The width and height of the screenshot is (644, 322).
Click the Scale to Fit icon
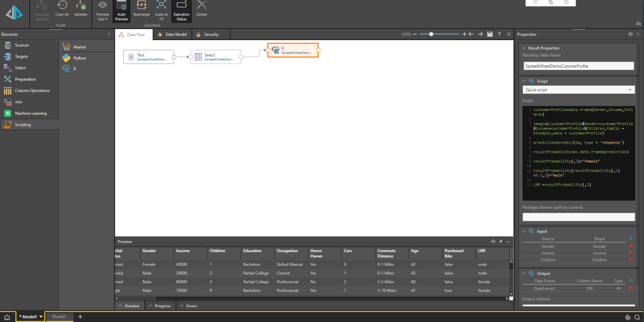pyautogui.click(x=161, y=7)
